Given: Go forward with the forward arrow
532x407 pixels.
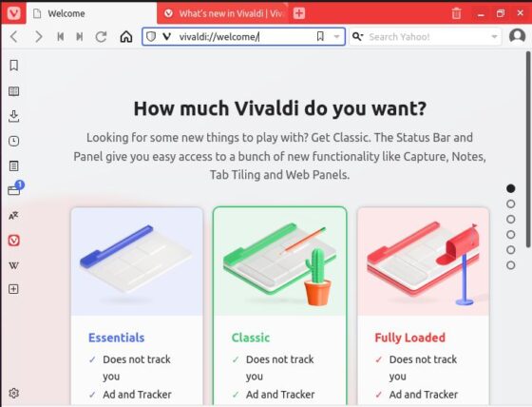Looking at the screenshot, I should pos(39,36).
